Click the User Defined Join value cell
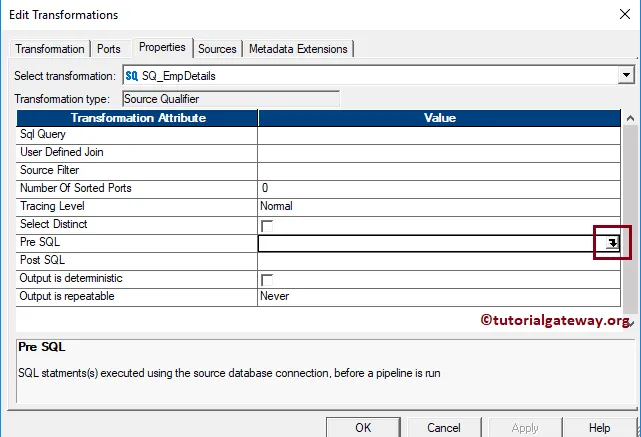This screenshot has width=641, height=437. coord(439,153)
